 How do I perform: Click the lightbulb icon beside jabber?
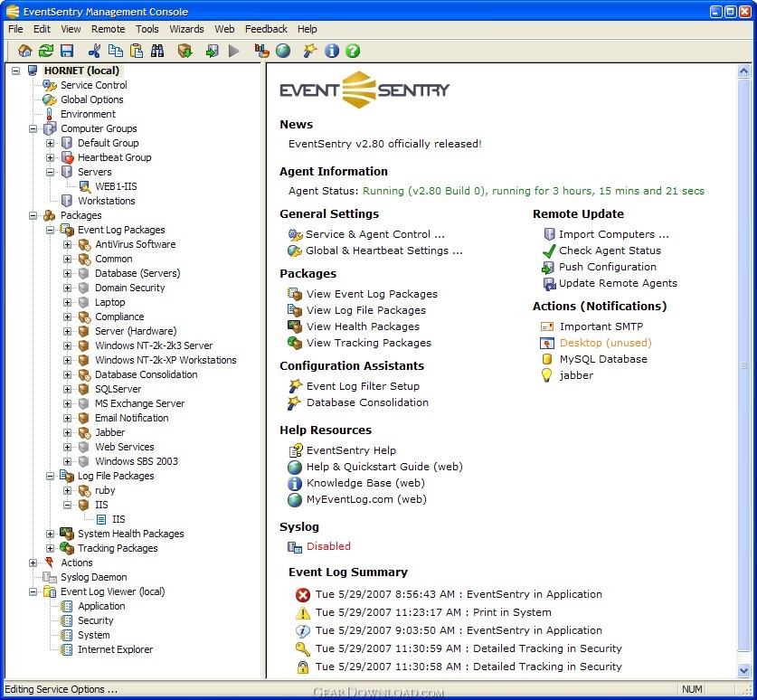(x=546, y=375)
